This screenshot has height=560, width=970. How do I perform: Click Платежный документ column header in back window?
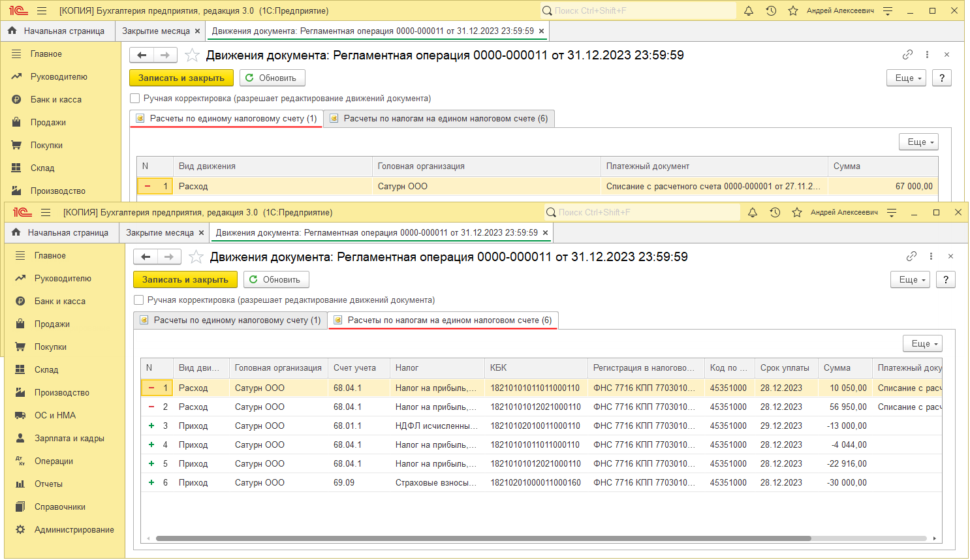(713, 166)
